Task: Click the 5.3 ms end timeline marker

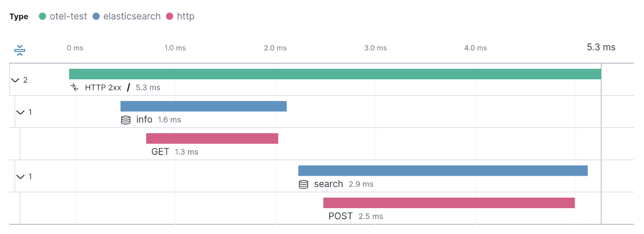Action: tap(601, 47)
